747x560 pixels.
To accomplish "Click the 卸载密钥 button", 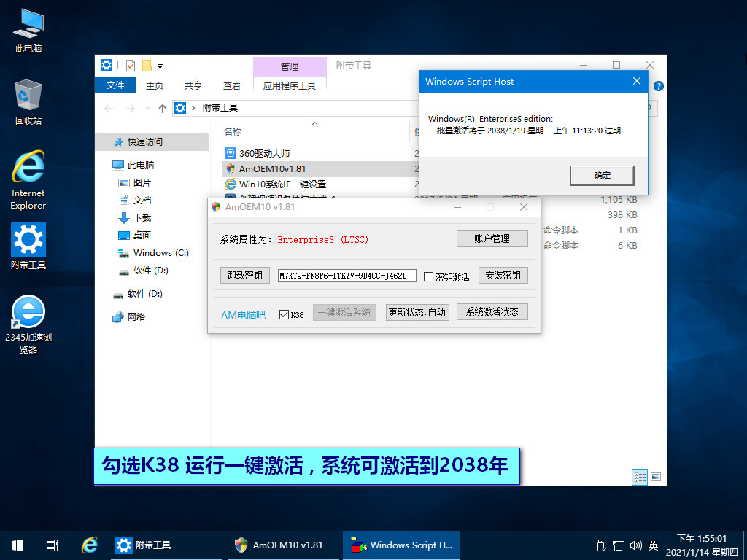I will (245, 275).
